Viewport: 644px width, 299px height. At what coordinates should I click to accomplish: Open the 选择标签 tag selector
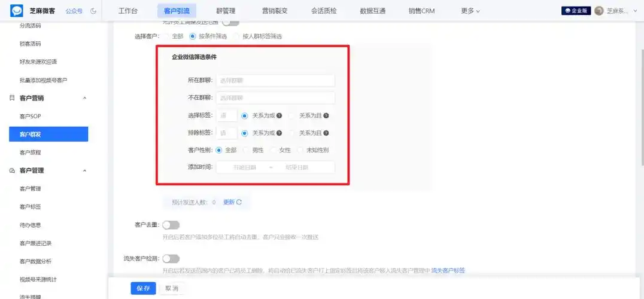point(227,116)
